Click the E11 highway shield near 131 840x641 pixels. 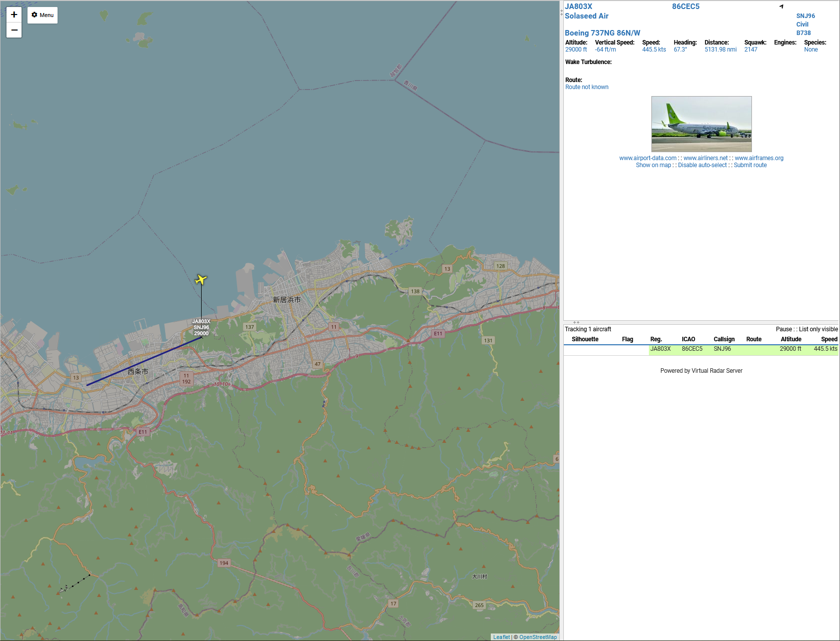click(x=438, y=333)
